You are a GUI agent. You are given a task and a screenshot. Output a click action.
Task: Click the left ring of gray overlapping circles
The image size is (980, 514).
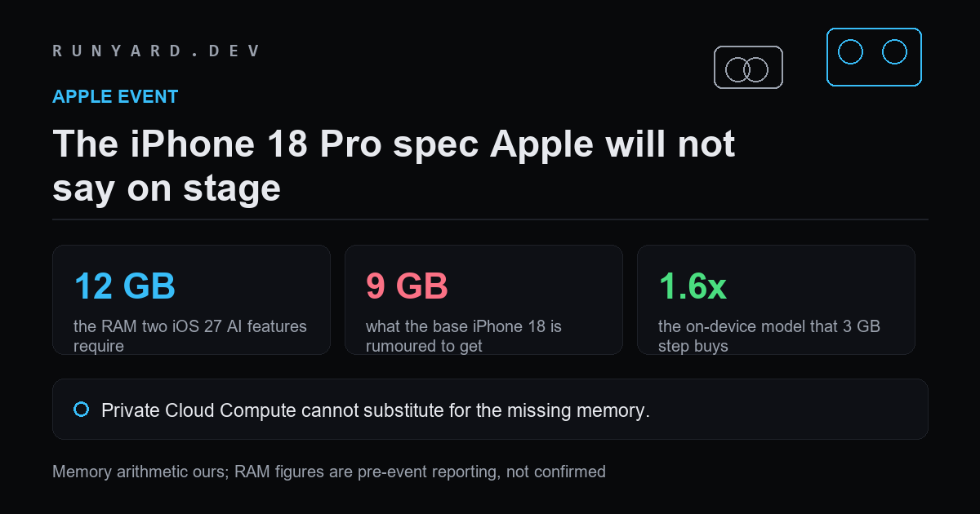pos(738,69)
